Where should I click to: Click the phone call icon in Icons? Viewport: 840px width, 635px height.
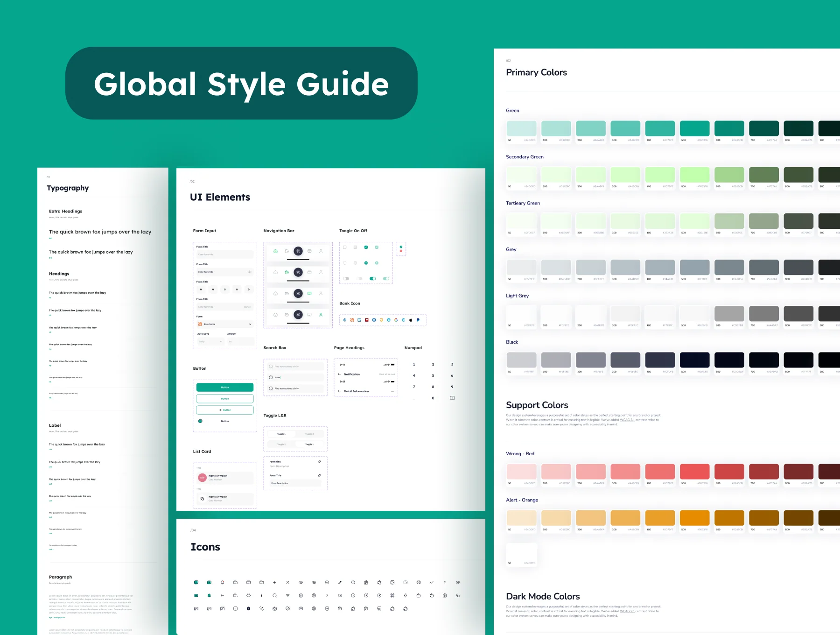261,608
